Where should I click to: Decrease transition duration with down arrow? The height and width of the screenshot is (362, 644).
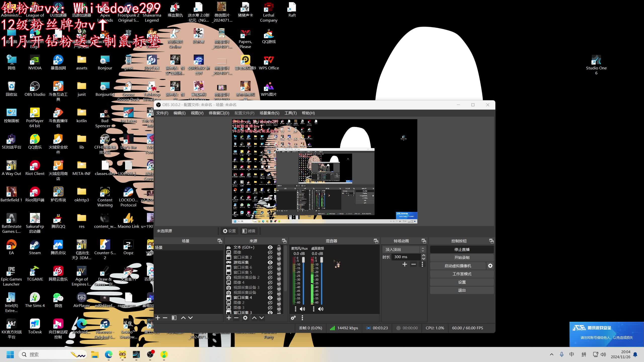424,259
